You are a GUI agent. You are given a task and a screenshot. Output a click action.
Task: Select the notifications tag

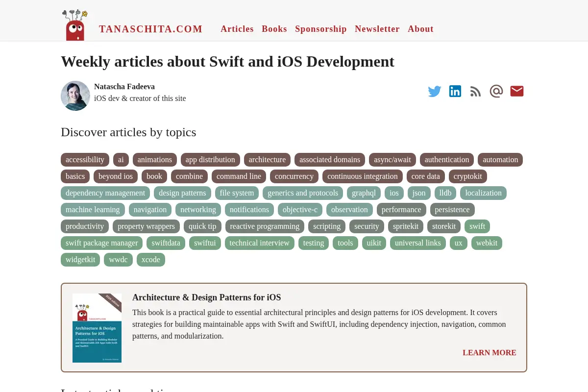[x=249, y=210]
